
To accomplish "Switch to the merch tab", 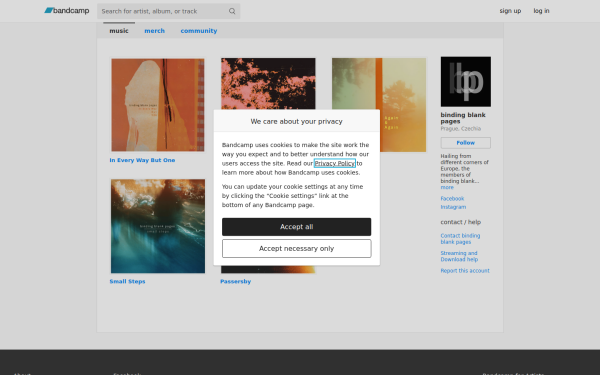I will pos(155,31).
